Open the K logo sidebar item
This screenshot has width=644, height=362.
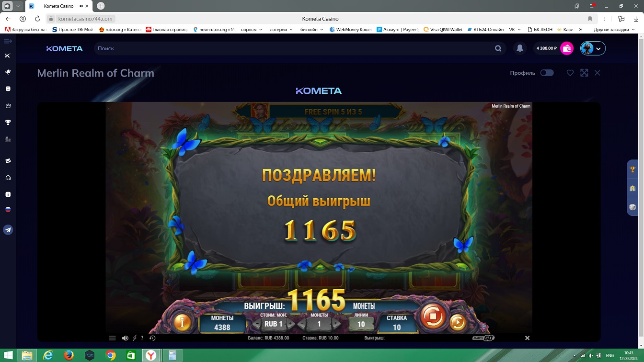pyautogui.click(x=8, y=56)
